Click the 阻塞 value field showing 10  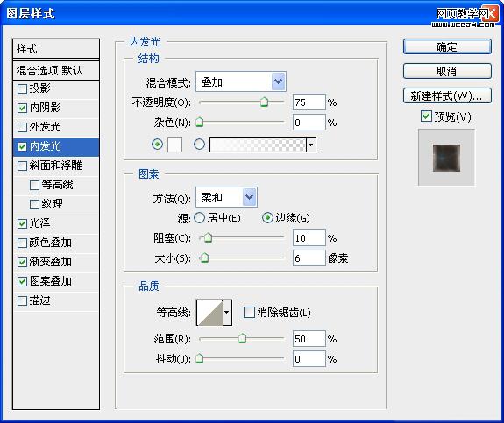309,238
